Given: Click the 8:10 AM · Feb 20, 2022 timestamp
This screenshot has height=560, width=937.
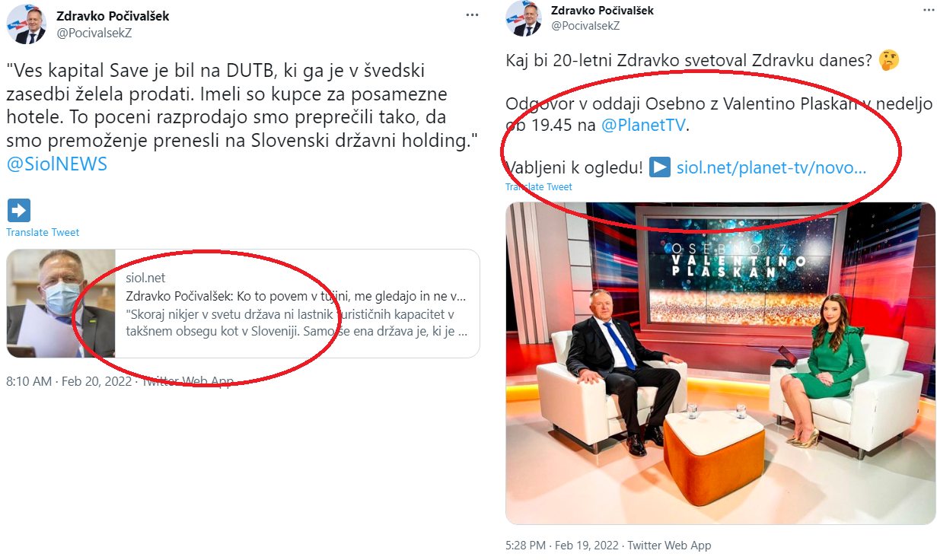Looking at the screenshot, I should [67, 381].
